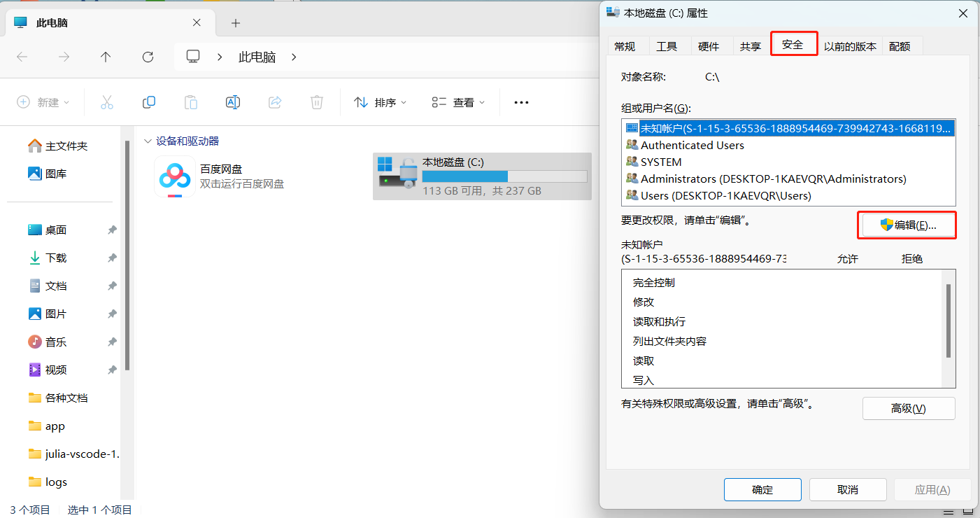Viewport: 980px width, 518px height.
Task: Open the 百度网盘 drive icon
Action: [x=175, y=176]
